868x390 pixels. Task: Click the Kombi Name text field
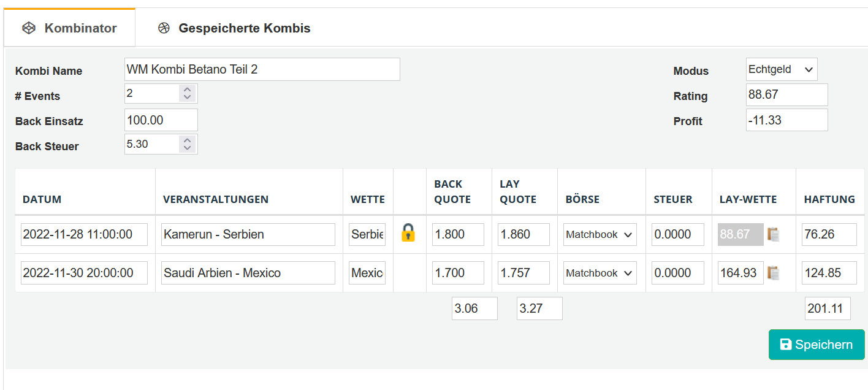click(262, 70)
